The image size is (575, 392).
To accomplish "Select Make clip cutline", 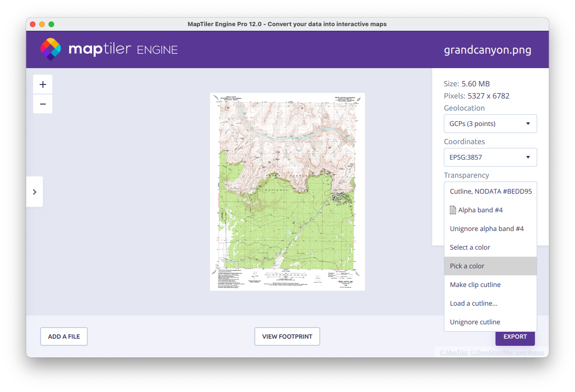I will [475, 285].
